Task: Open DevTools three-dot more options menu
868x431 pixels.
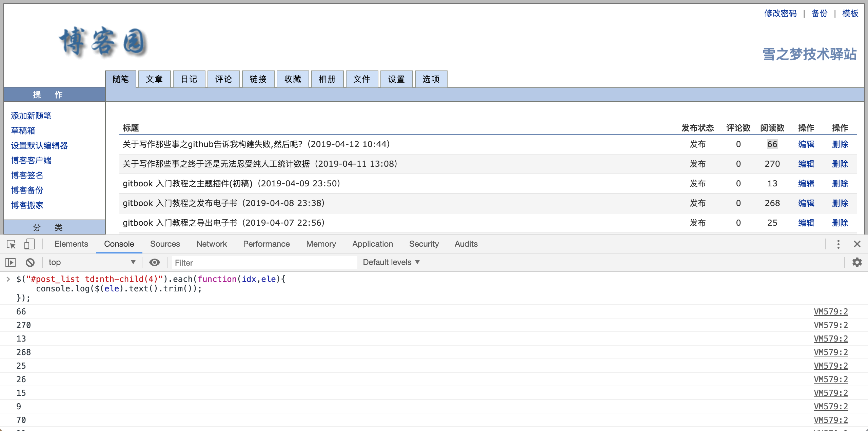Action: point(838,244)
